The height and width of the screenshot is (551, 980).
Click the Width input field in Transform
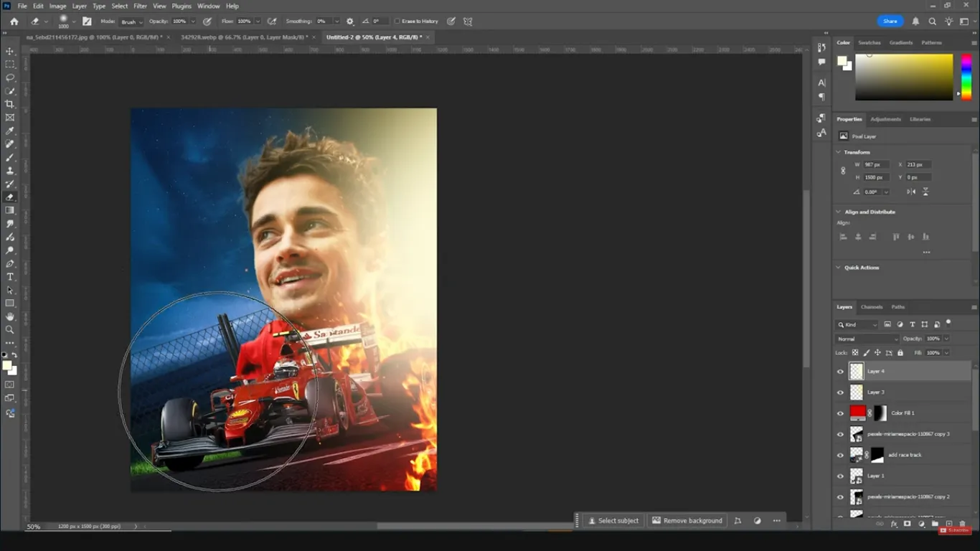pos(875,164)
